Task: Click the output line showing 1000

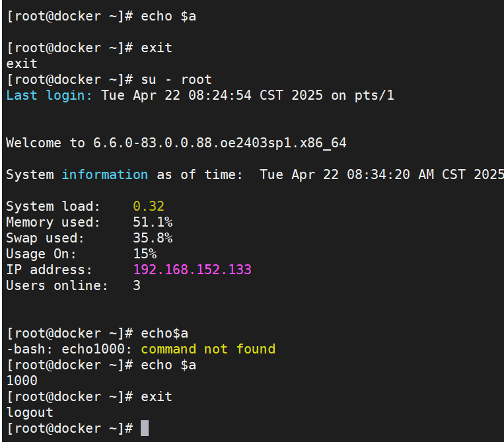Action: tap(22, 381)
